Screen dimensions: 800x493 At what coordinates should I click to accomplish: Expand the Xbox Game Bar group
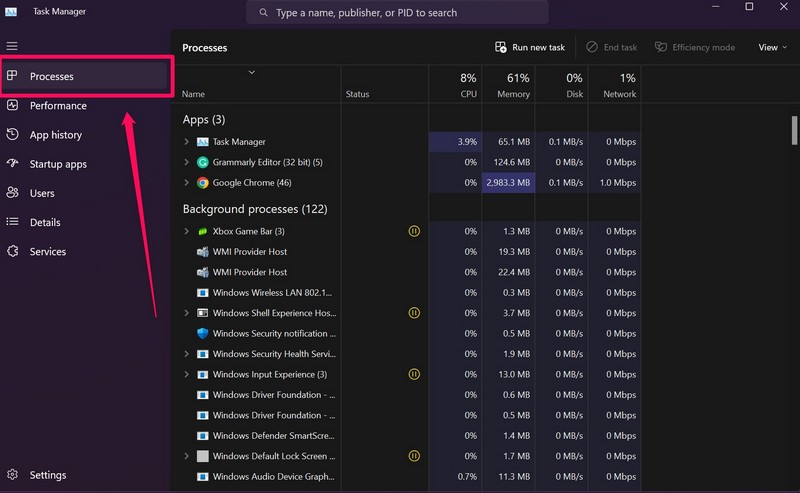(x=187, y=231)
